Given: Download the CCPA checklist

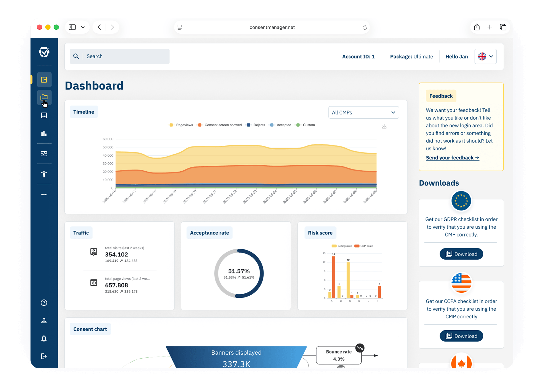Looking at the screenshot, I should click(x=461, y=336).
